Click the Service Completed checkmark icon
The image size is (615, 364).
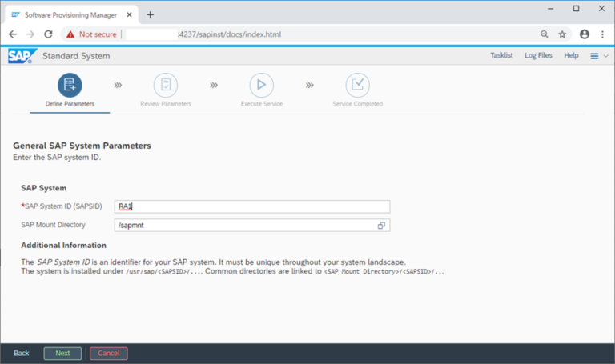pyautogui.click(x=357, y=85)
